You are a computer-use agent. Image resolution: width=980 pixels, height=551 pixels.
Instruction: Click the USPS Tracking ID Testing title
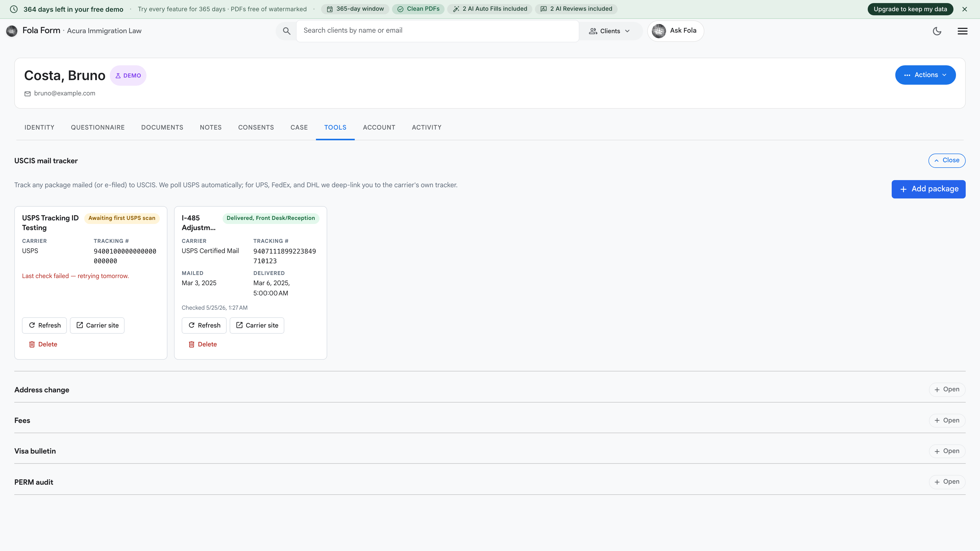(50, 223)
